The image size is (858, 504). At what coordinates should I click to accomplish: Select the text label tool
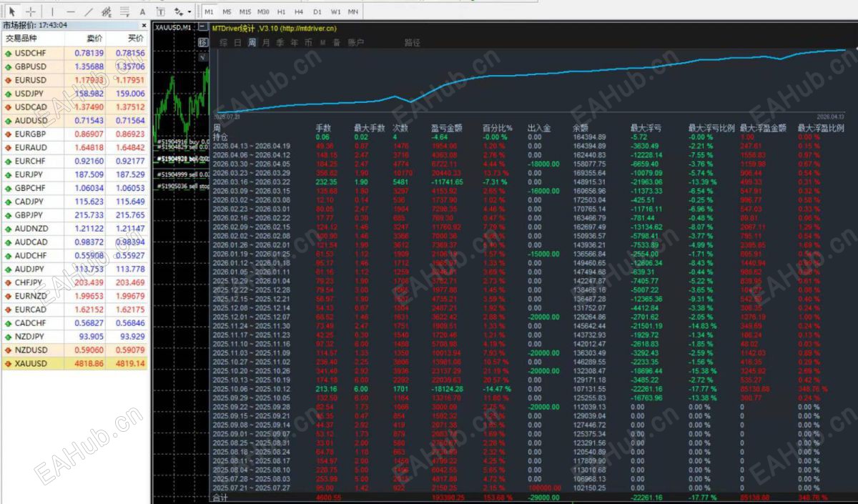pyautogui.click(x=159, y=11)
